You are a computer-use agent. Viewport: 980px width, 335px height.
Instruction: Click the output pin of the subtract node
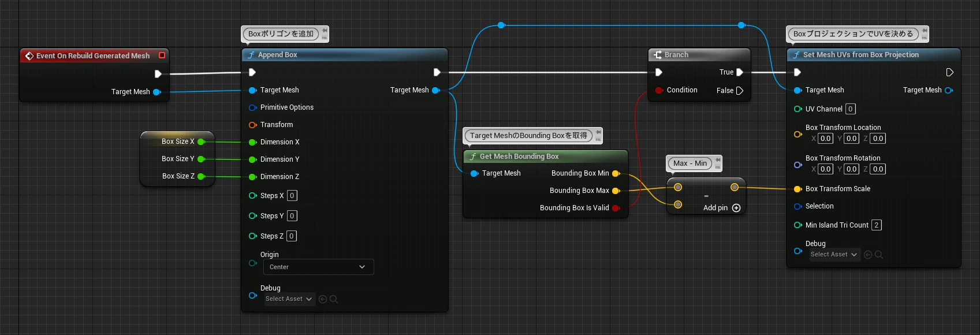735,187
